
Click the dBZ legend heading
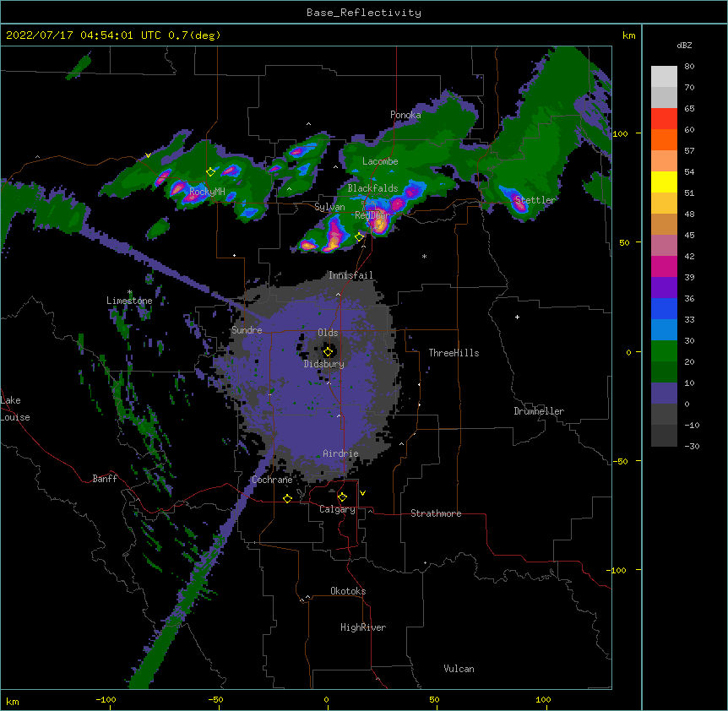684,46
